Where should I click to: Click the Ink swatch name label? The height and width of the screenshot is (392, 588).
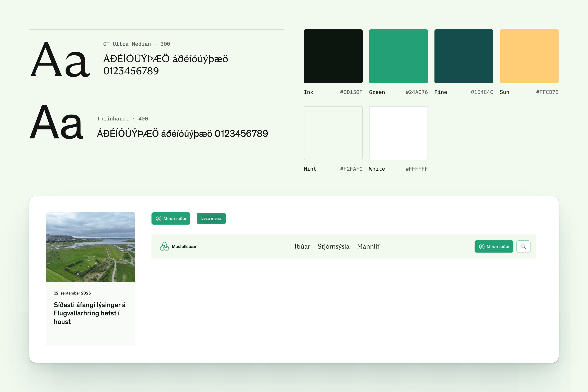click(308, 92)
